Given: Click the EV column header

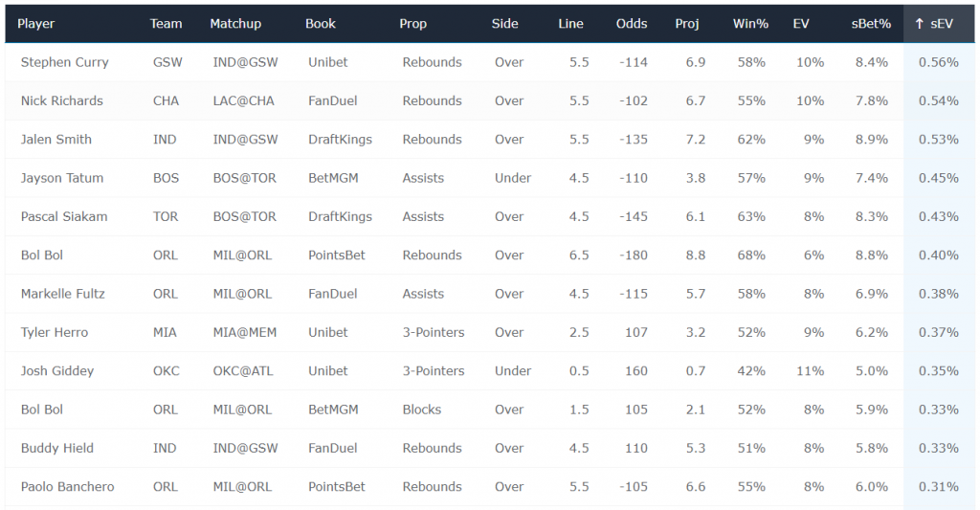Looking at the screenshot, I should pyautogui.click(x=801, y=24).
